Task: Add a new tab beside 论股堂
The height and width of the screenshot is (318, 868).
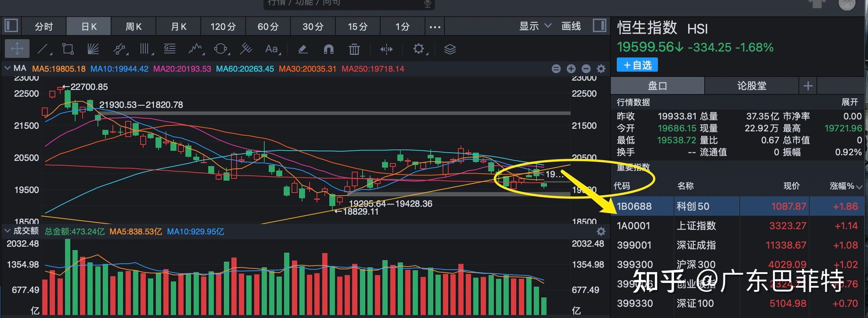Action: (808, 86)
